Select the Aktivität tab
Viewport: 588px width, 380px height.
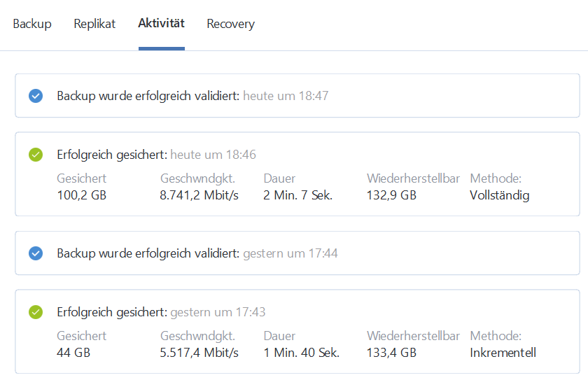[161, 24]
